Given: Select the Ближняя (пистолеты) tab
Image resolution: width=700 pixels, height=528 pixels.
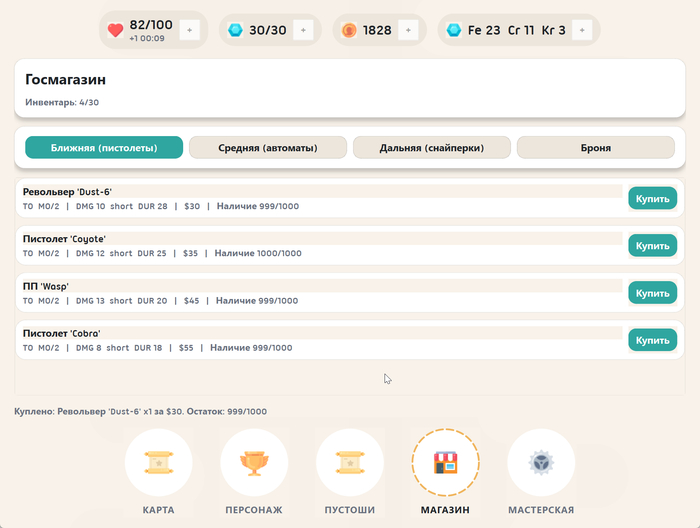Looking at the screenshot, I should coord(104,148).
